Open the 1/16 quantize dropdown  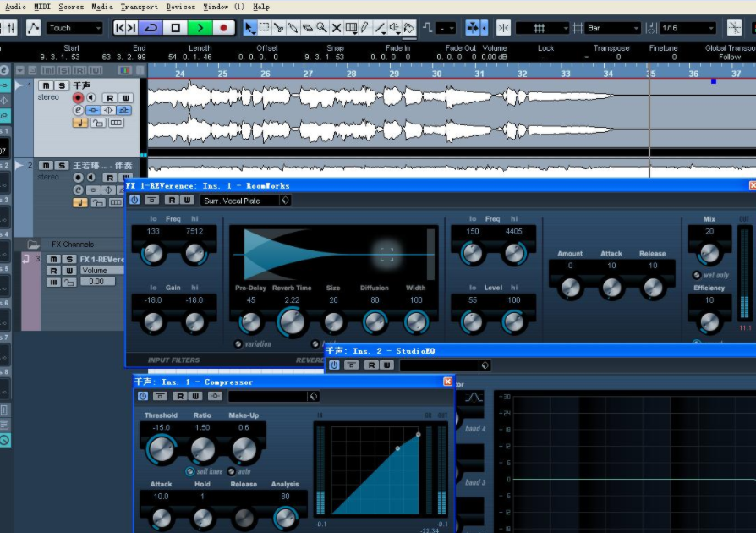(x=688, y=28)
